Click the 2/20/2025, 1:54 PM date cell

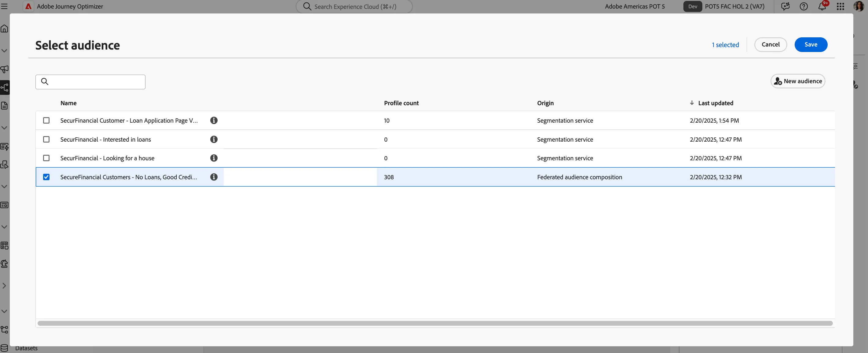coord(714,120)
